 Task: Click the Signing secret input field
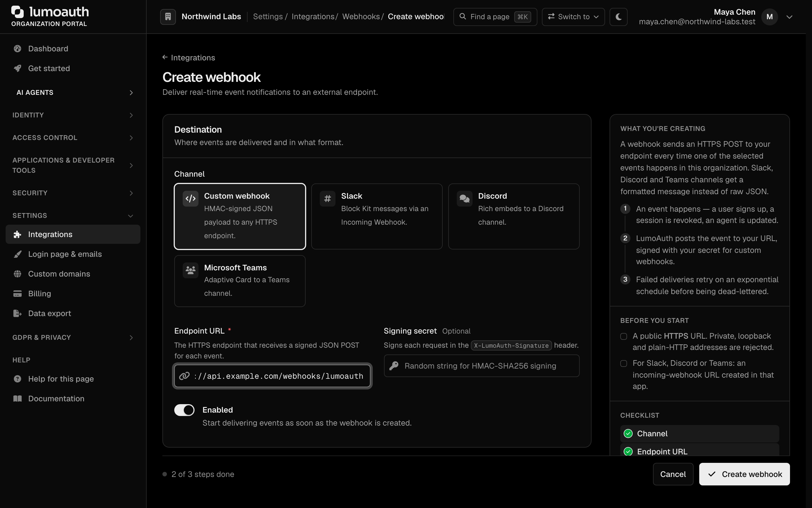(482, 366)
